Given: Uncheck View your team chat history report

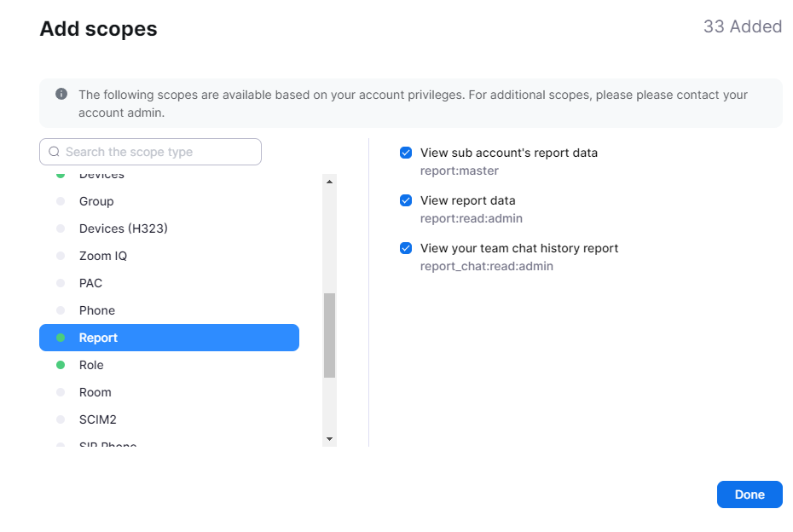Looking at the screenshot, I should pyautogui.click(x=406, y=249).
